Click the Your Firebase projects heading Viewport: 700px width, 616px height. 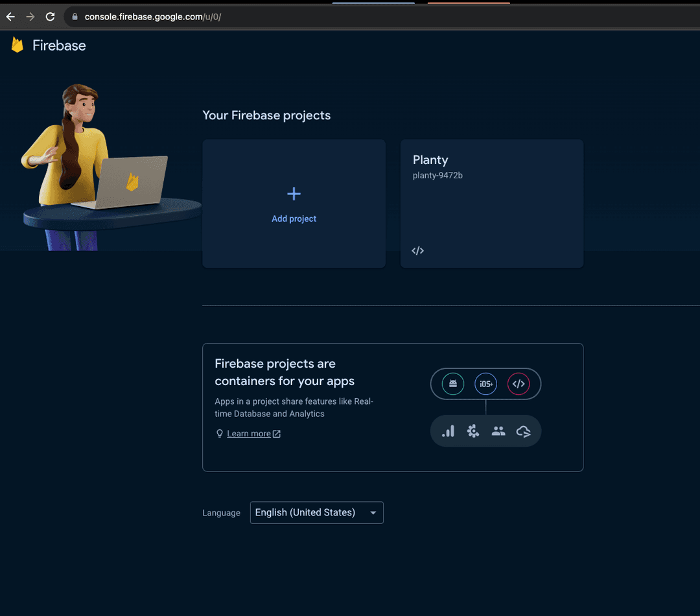pos(266,115)
